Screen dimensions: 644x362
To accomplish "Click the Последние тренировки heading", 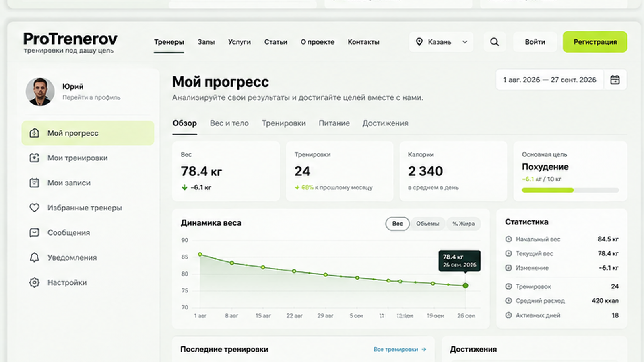I will (x=224, y=349).
